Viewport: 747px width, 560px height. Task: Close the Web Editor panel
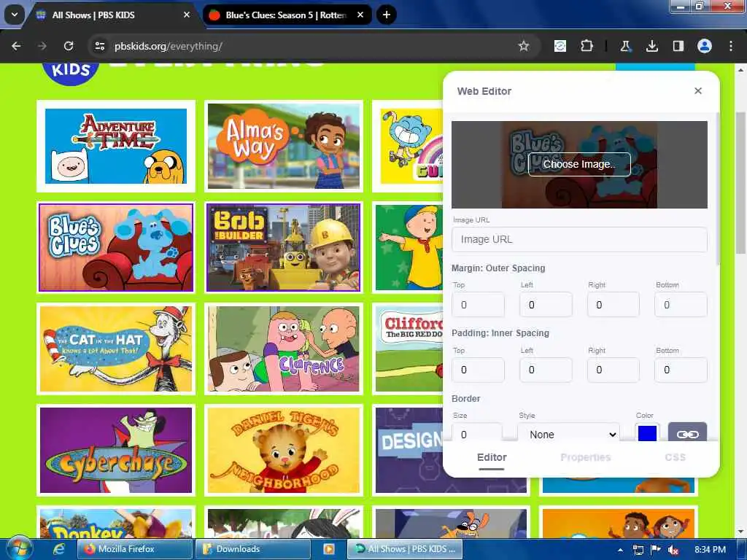[x=698, y=90]
